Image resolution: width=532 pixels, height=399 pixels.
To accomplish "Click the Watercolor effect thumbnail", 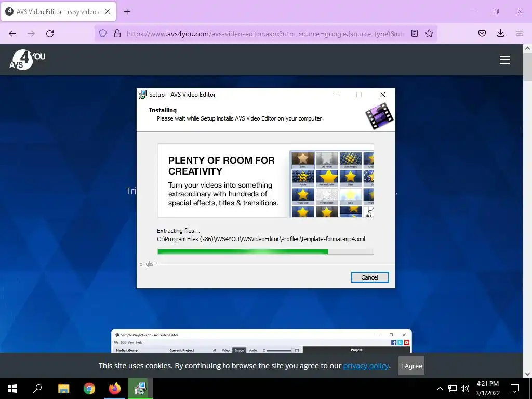I will tap(303, 196).
